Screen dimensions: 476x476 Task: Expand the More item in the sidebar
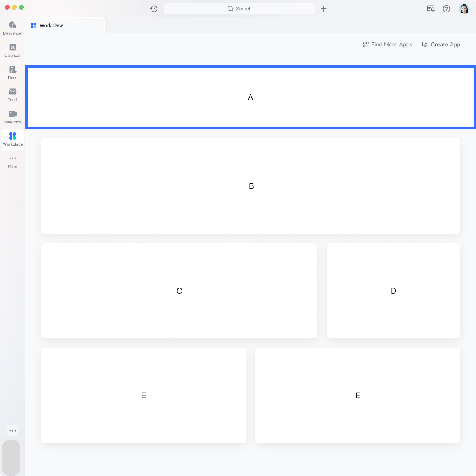[13, 161]
